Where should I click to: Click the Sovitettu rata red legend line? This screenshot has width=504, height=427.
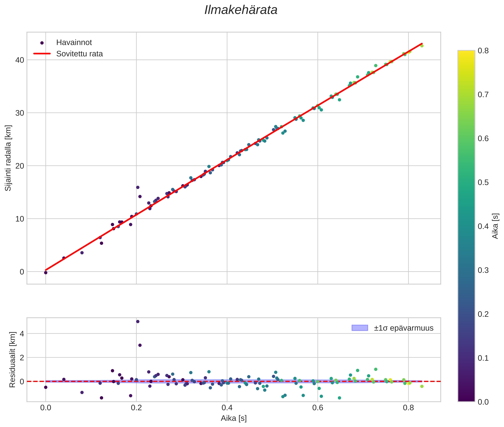point(42,54)
